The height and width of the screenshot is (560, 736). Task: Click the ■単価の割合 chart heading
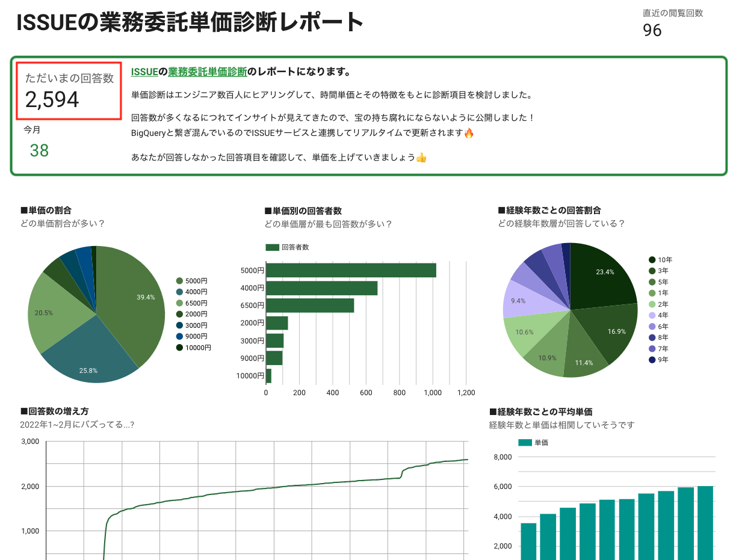tap(46, 211)
